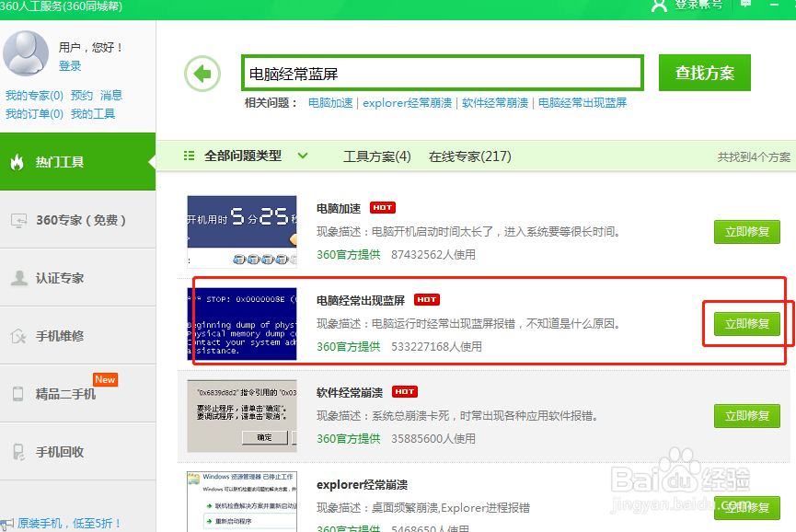This screenshot has width=796, height=532.
Task: Click the green back arrow button
Action: click(x=202, y=74)
